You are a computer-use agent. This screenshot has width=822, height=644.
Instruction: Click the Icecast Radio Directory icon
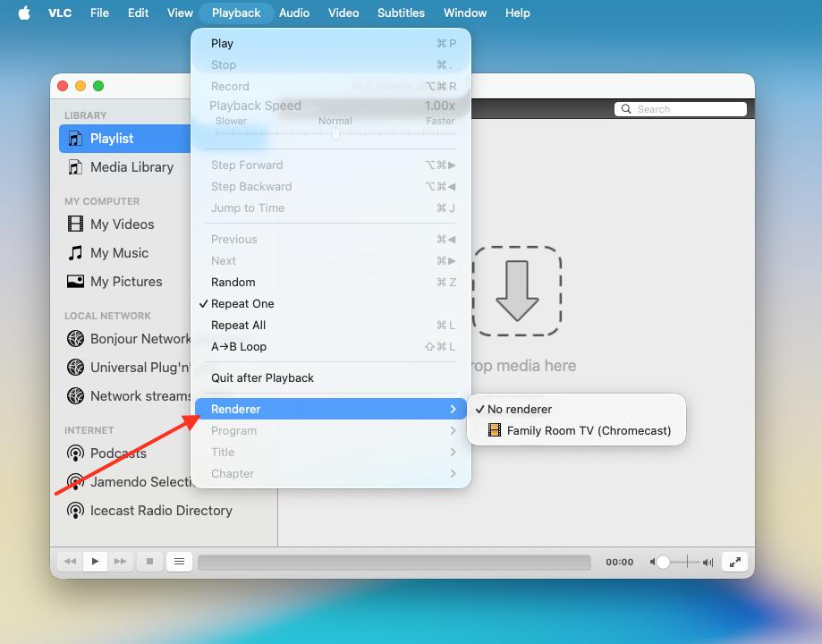75,510
